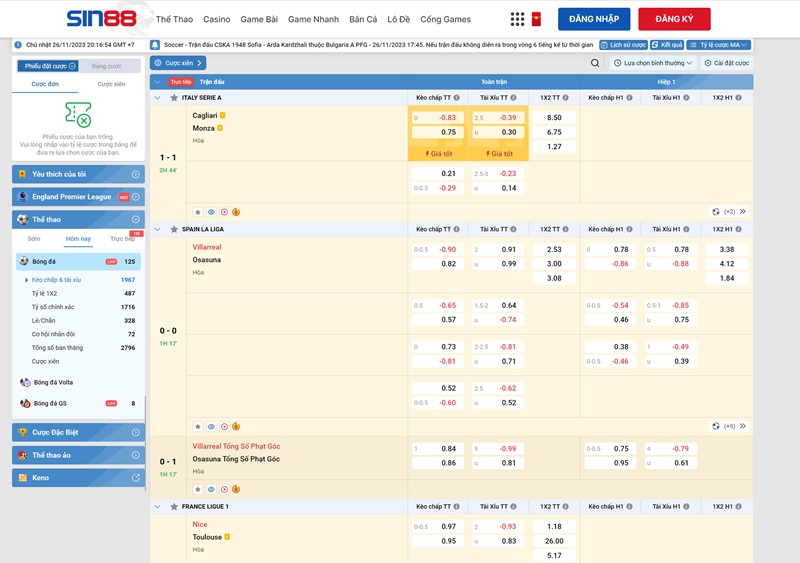800x563 pixels.
Task: Open Kết quả results
Action: pos(667,45)
